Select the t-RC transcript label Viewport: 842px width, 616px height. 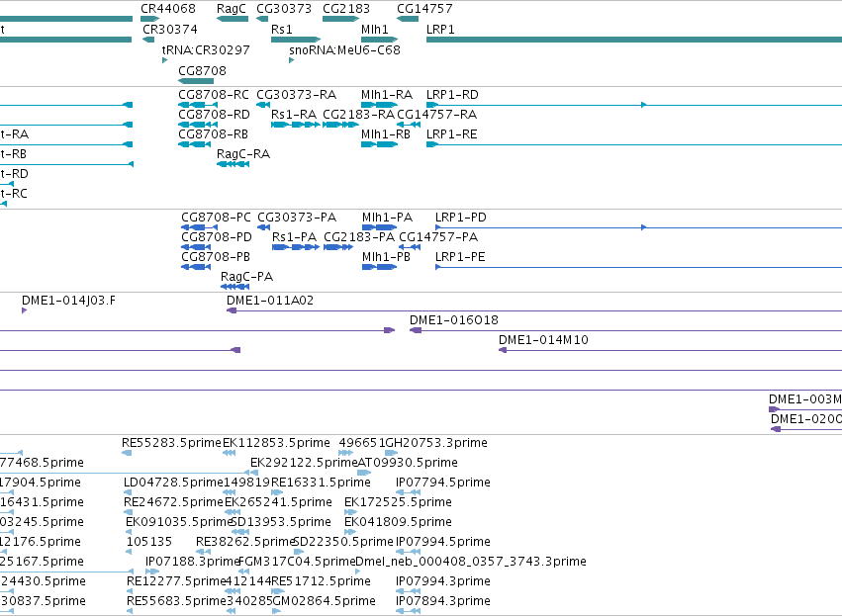click(14, 194)
